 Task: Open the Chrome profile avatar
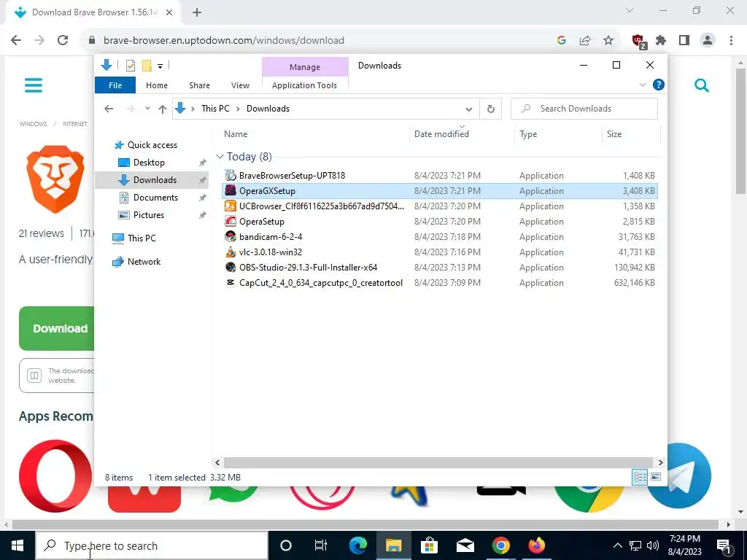708,41
